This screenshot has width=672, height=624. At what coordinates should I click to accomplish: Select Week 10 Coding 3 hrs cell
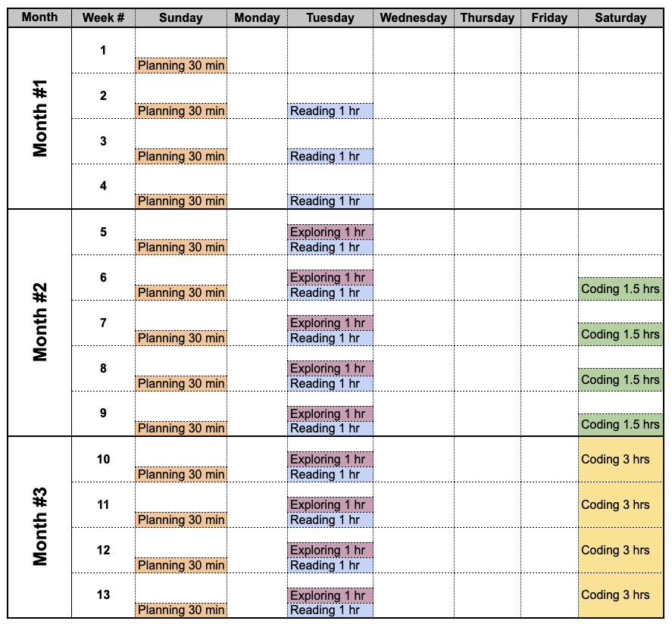(x=620, y=459)
